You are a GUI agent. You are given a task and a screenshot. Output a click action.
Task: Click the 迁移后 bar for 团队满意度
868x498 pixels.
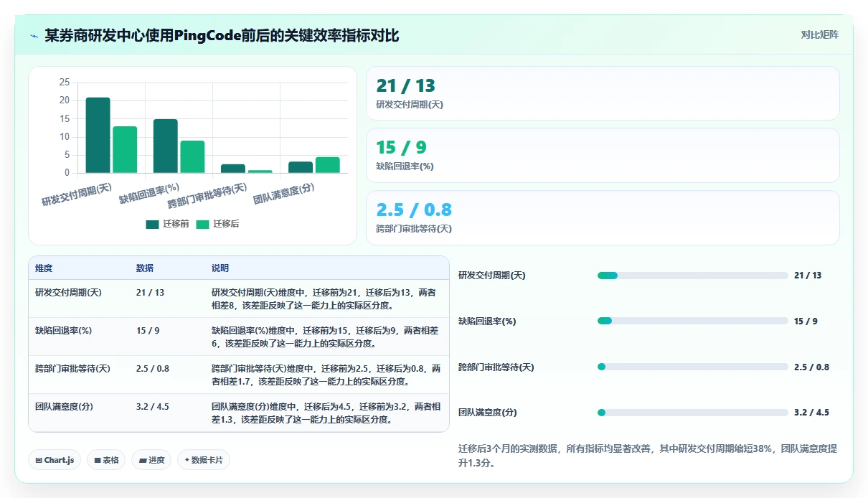[x=328, y=165]
